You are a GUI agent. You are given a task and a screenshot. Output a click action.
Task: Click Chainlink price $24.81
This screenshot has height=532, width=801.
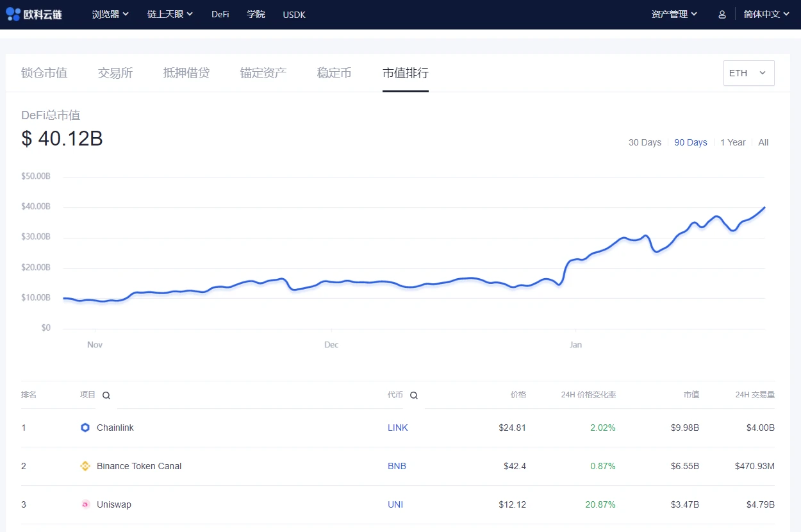coord(512,428)
